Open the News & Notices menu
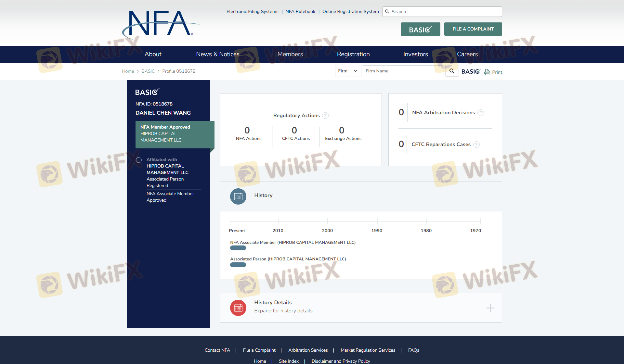This screenshot has width=624, height=364. click(217, 54)
